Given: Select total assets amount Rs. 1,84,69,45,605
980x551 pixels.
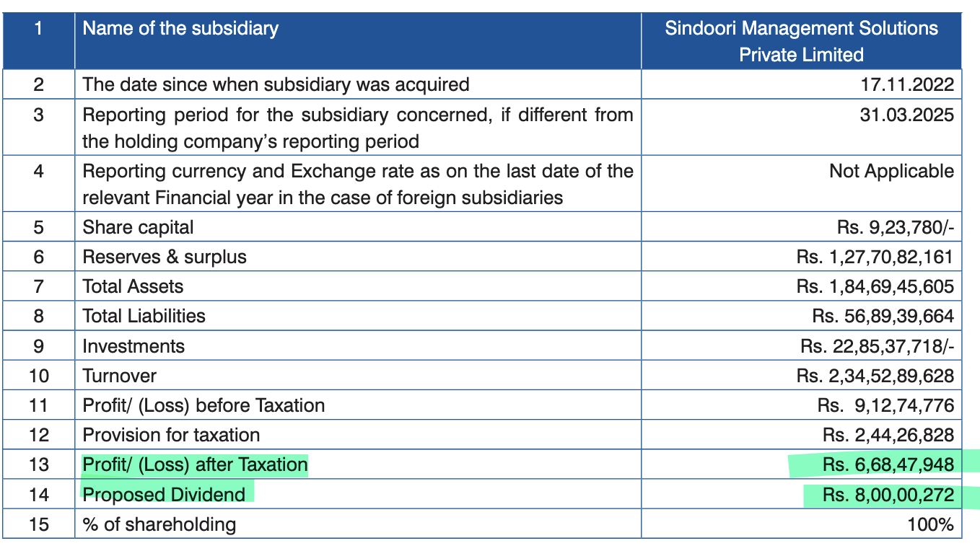Looking at the screenshot, I should click(x=875, y=287).
